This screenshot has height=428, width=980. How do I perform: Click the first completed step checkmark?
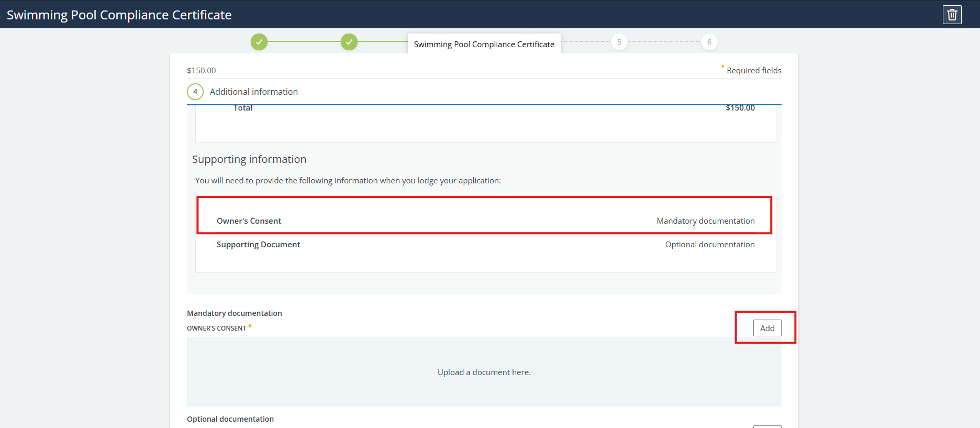[259, 42]
